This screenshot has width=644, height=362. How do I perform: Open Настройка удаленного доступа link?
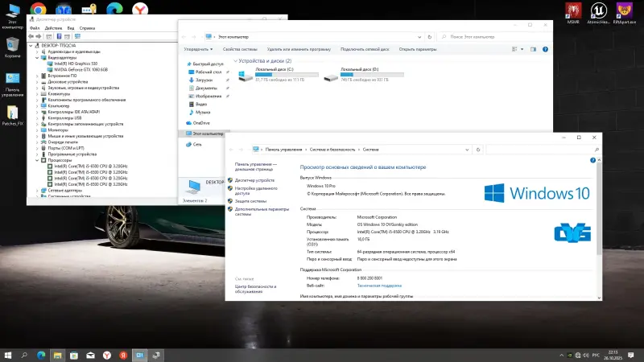coord(256,191)
